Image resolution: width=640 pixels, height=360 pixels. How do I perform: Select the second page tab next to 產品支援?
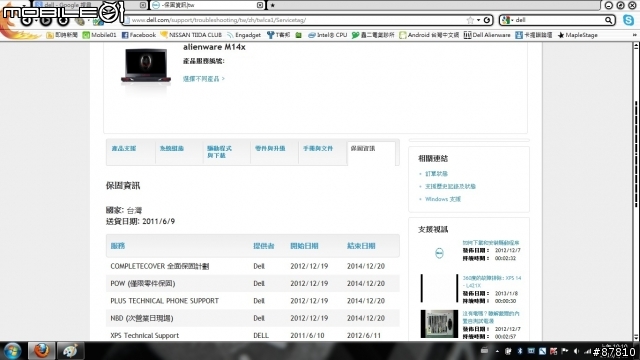point(172,149)
